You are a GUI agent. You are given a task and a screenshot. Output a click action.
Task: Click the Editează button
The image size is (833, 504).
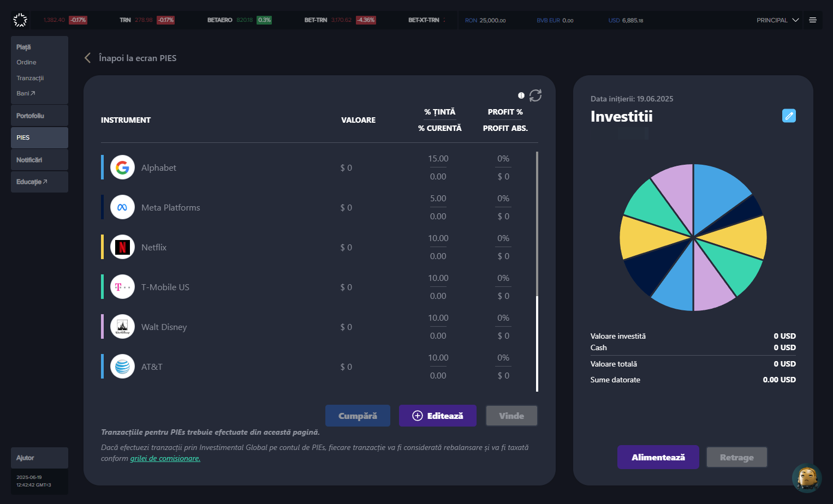pos(438,416)
